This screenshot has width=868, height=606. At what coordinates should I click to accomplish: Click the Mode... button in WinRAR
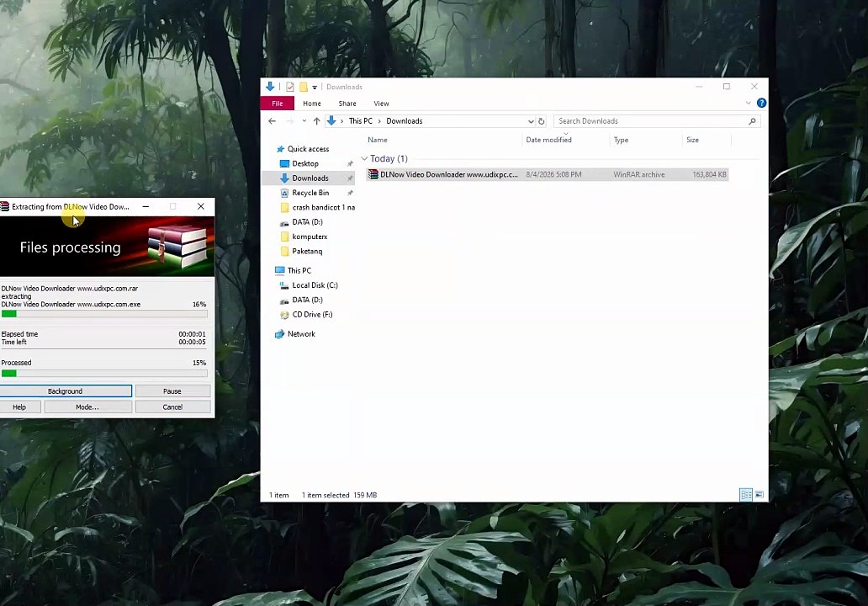pyautogui.click(x=87, y=407)
